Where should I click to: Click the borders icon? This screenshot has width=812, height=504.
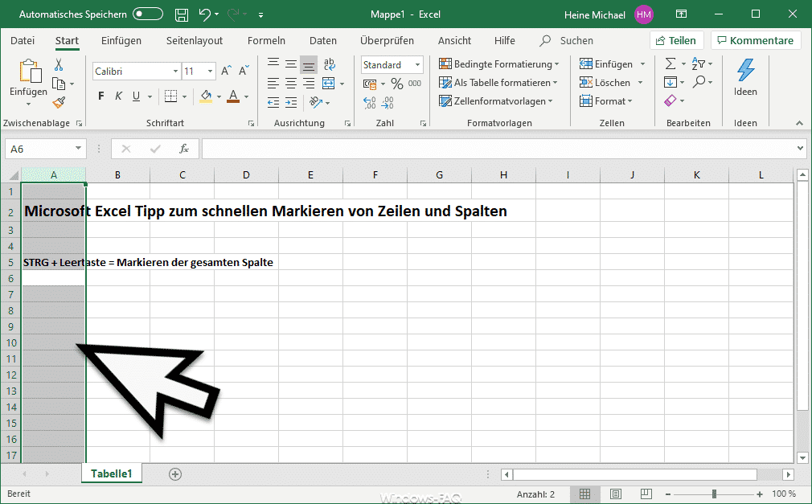pyautogui.click(x=171, y=96)
